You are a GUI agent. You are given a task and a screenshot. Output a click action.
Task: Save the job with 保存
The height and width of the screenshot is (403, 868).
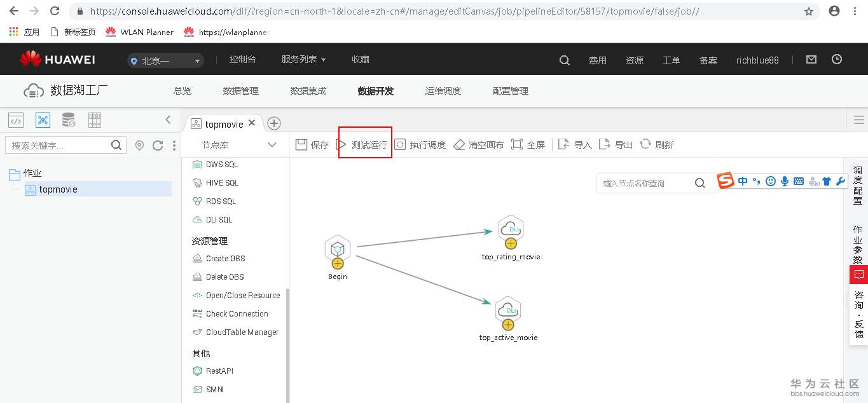[312, 145]
